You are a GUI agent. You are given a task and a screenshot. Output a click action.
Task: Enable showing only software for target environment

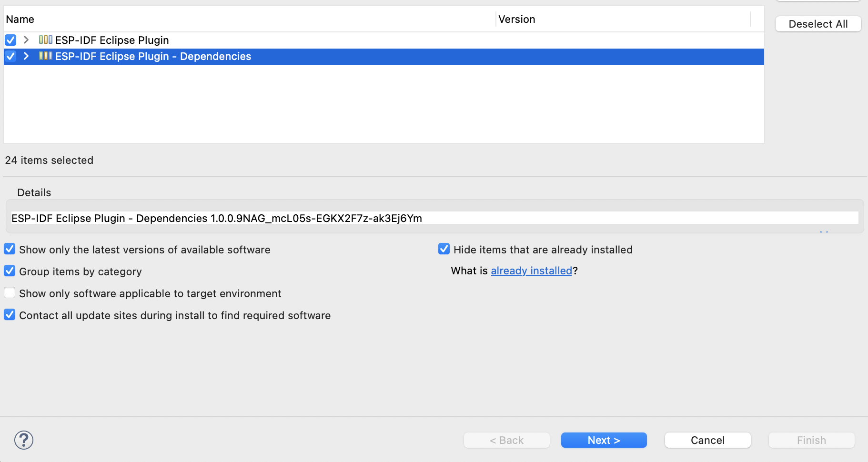(9, 292)
